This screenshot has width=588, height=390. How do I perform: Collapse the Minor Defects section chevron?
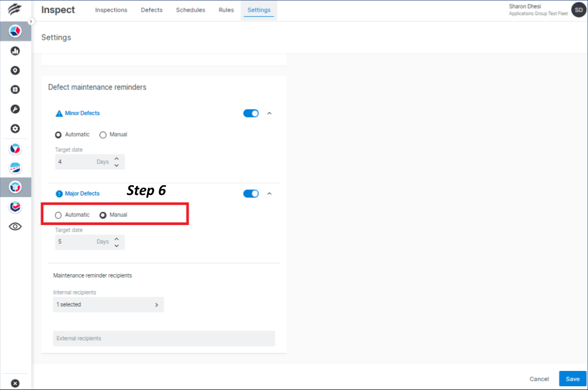(x=269, y=113)
